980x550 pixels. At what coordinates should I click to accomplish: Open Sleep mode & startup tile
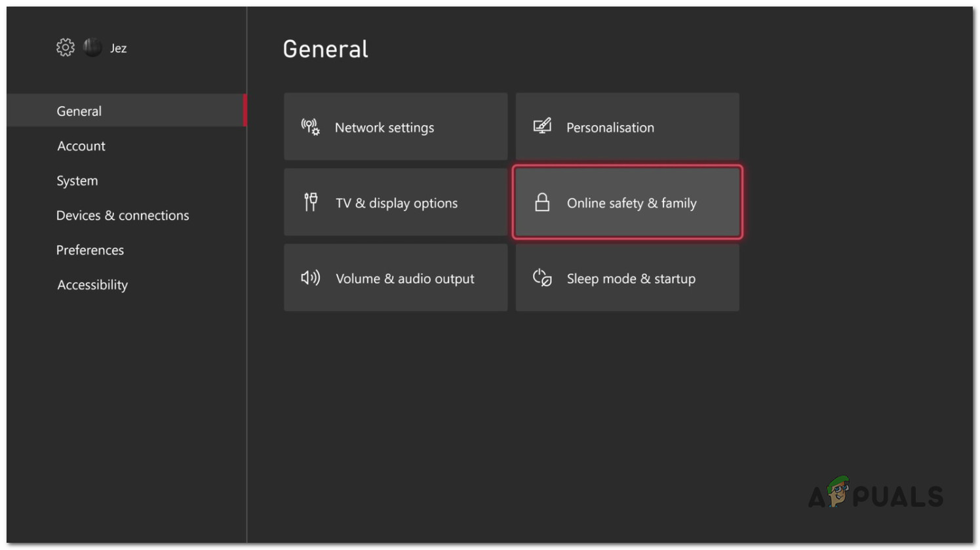click(627, 278)
